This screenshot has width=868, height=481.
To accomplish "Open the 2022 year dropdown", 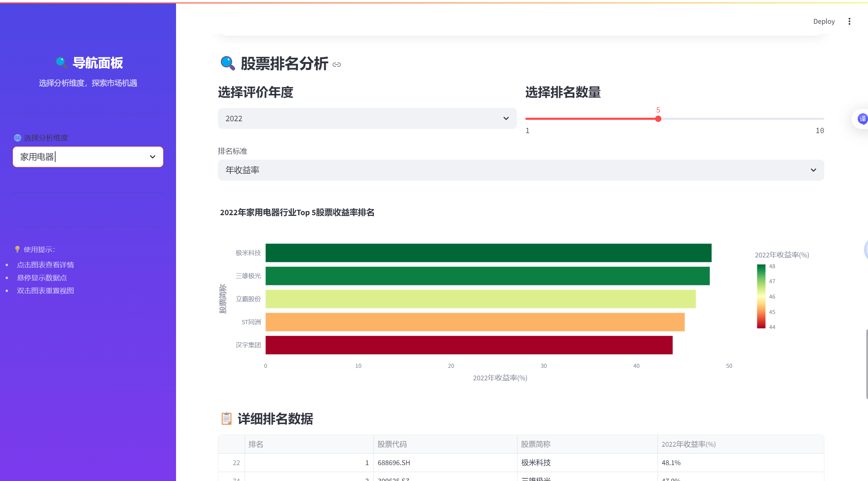I will pos(367,118).
